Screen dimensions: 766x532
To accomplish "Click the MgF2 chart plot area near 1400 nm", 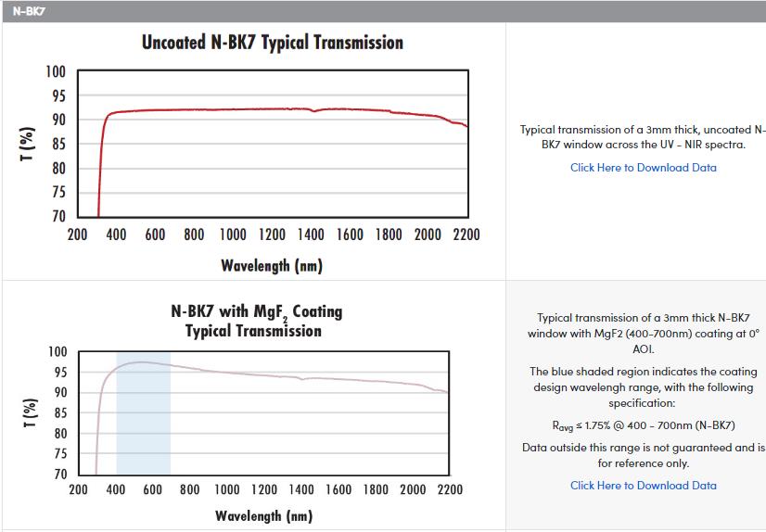I will (x=301, y=417).
